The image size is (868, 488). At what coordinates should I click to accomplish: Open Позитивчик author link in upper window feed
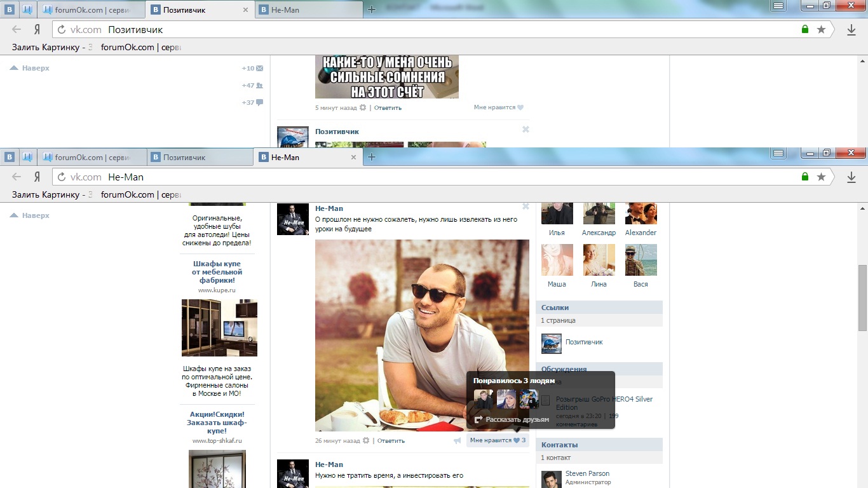(x=337, y=132)
